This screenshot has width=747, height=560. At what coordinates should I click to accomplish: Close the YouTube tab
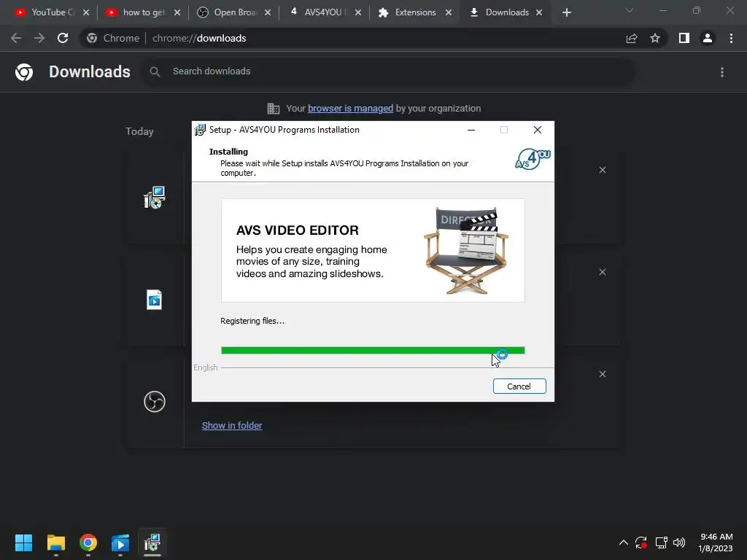pos(86,13)
